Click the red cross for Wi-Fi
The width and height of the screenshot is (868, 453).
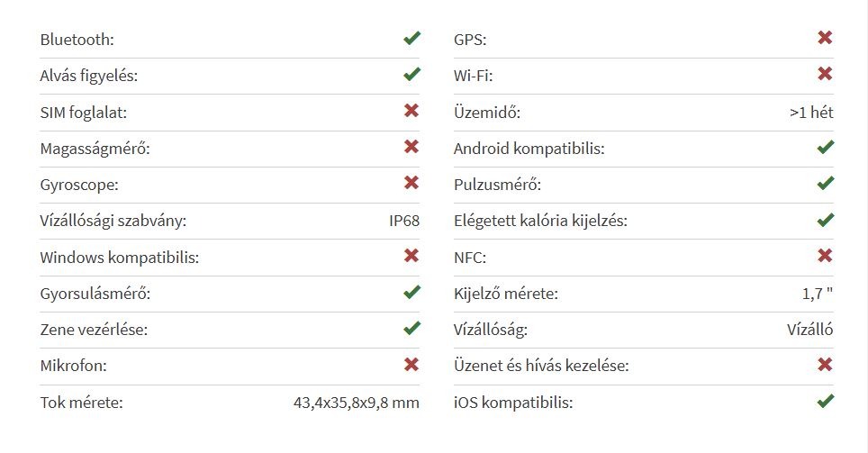(x=825, y=74)
